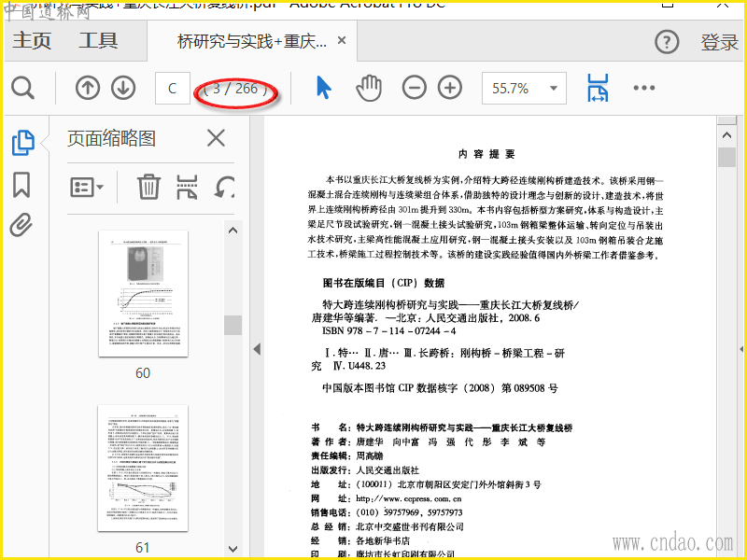Open page thumbnails panel icon
Screen dimensions: 747x560
tap(22, 143)
